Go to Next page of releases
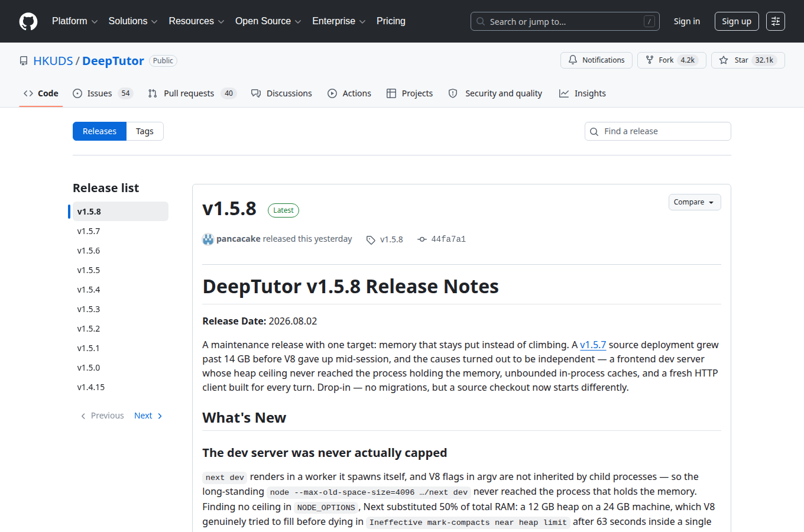Viewport: 804px width, 532px height. 148,416
